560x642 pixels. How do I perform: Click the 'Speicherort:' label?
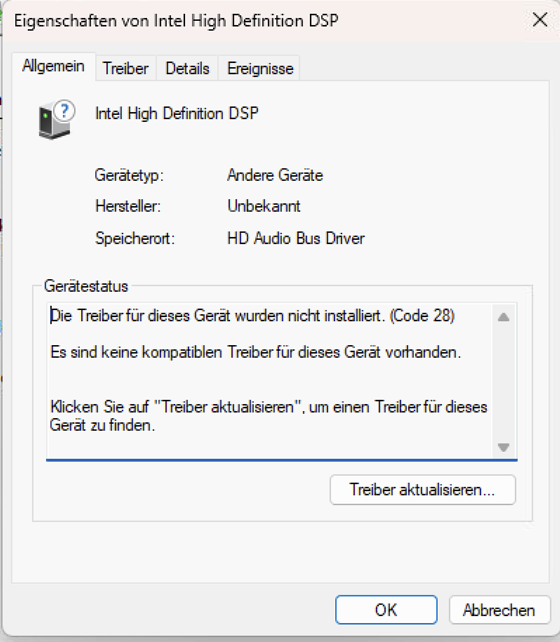pos(135,238)
